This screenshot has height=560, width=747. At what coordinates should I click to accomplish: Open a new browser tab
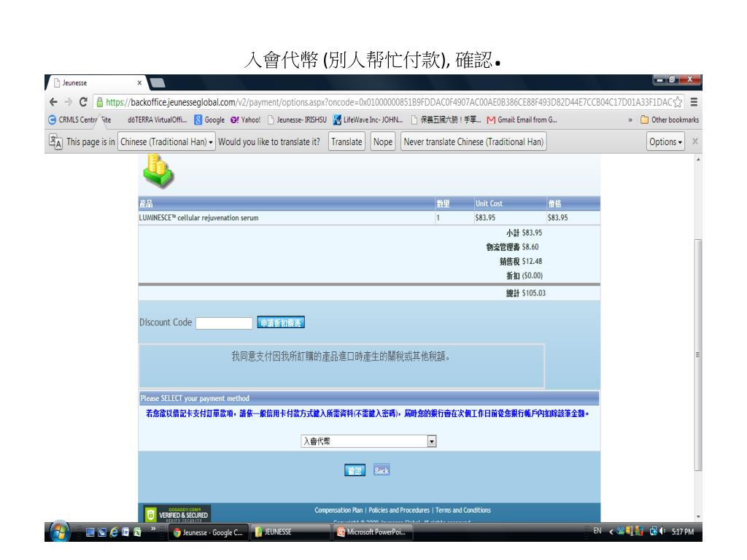coord(158,83)
